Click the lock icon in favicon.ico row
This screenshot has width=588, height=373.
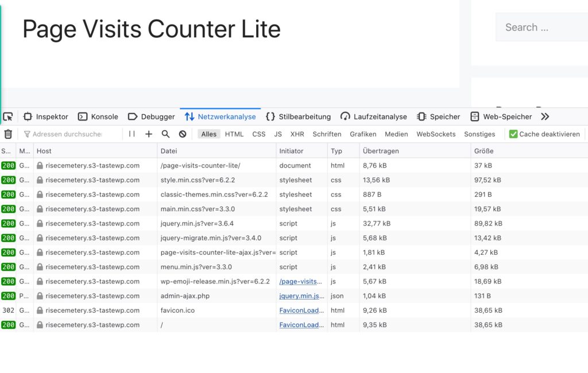[x=40, y=310]
